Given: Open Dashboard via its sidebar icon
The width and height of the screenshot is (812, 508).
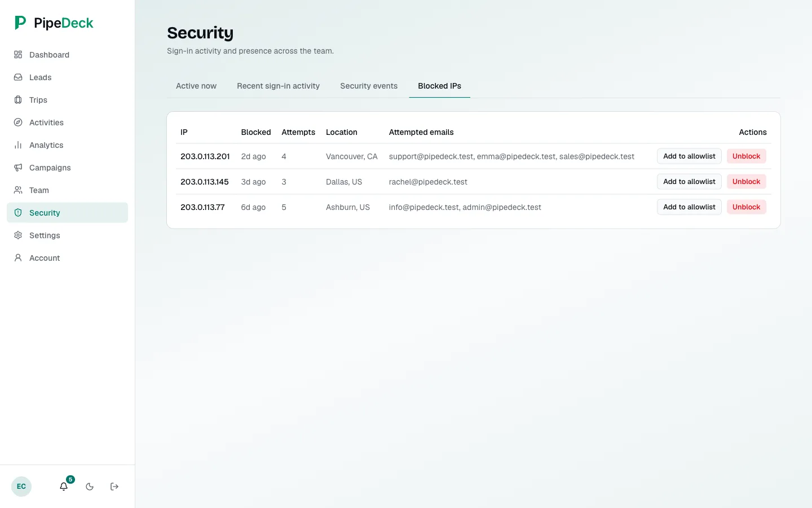Looking at the screenshot, I should coord(18,55).
